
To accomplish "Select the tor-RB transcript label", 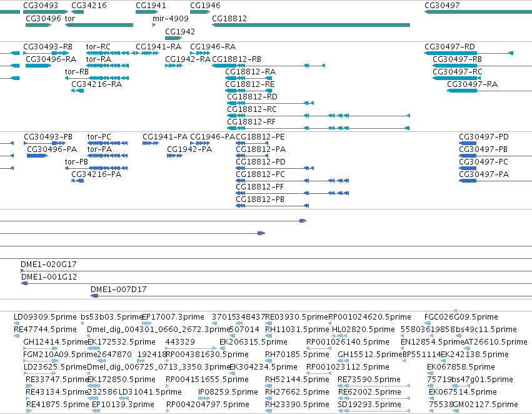I will click(x=77, y=71).
